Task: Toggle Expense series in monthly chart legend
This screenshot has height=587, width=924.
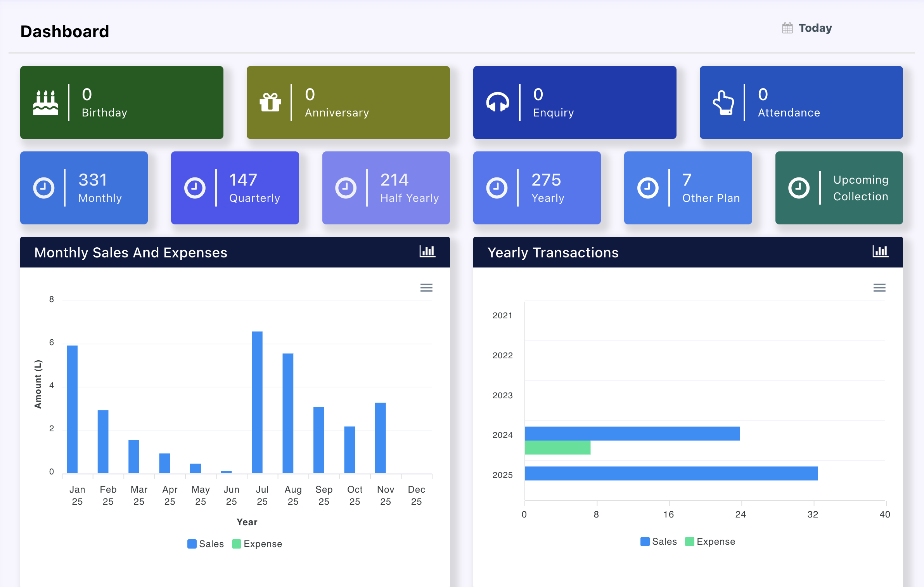Action: [258, 544]
